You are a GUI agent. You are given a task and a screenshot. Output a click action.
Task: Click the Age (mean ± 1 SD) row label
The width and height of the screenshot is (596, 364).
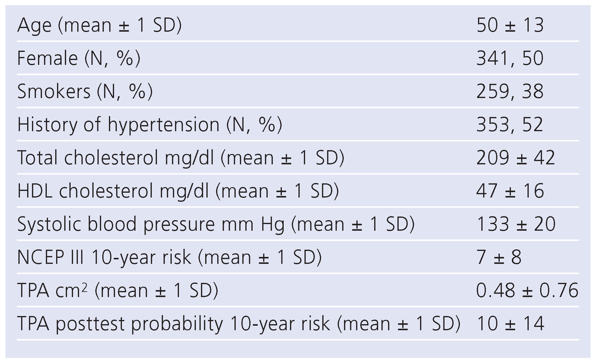100,25
